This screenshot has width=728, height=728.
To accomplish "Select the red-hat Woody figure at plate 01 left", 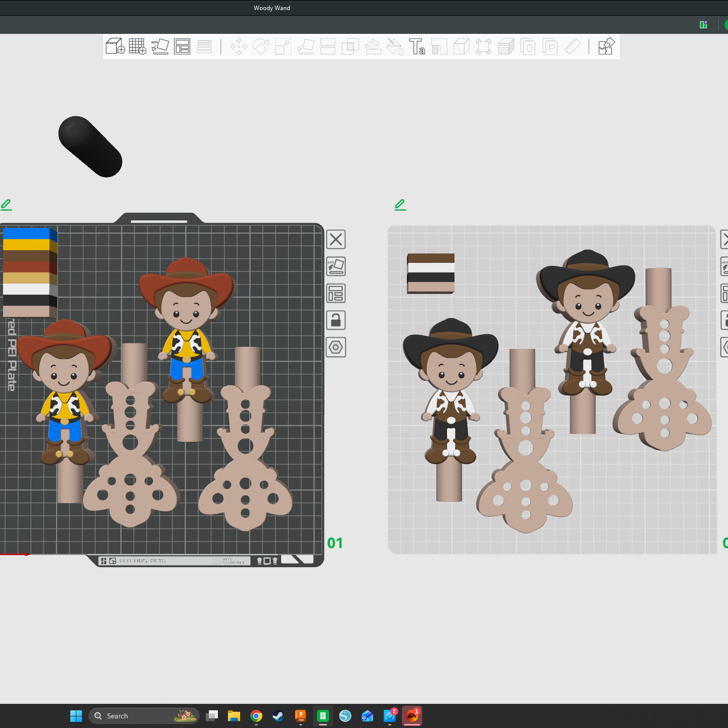I will (64, 392).
